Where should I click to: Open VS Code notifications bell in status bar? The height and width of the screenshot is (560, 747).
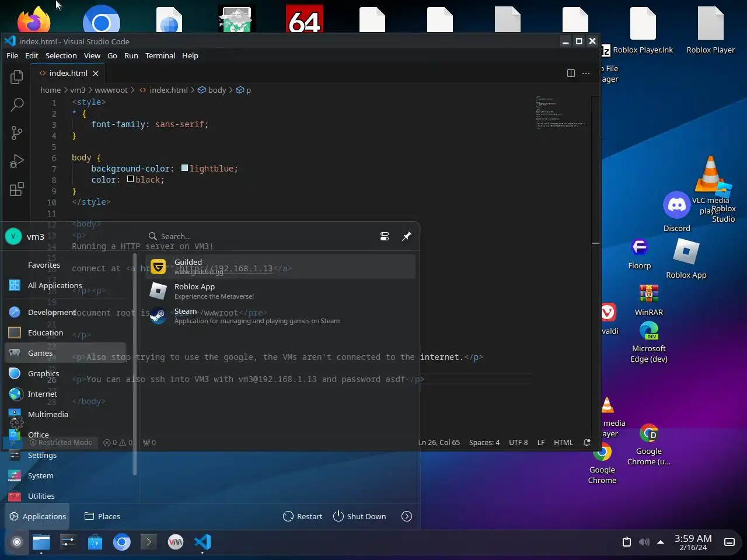587,442
